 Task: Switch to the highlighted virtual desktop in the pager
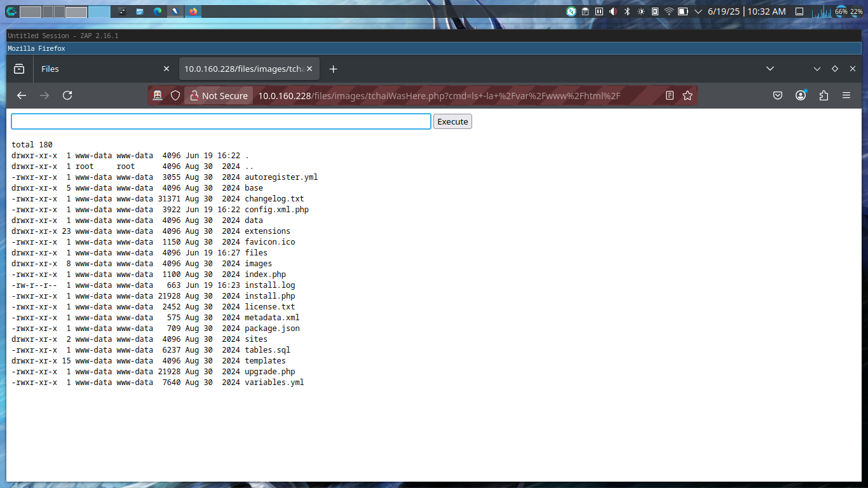point(98,11)
